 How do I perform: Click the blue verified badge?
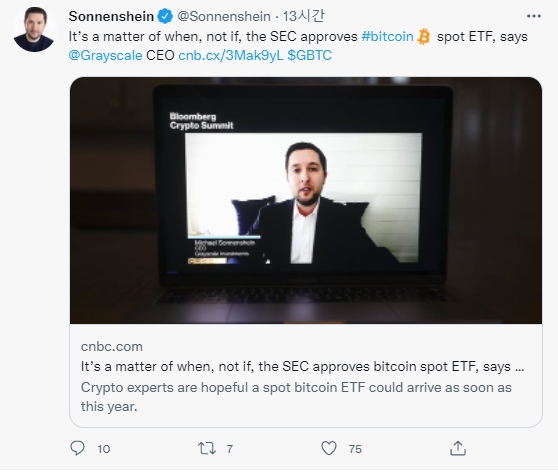tap(165, 16)
